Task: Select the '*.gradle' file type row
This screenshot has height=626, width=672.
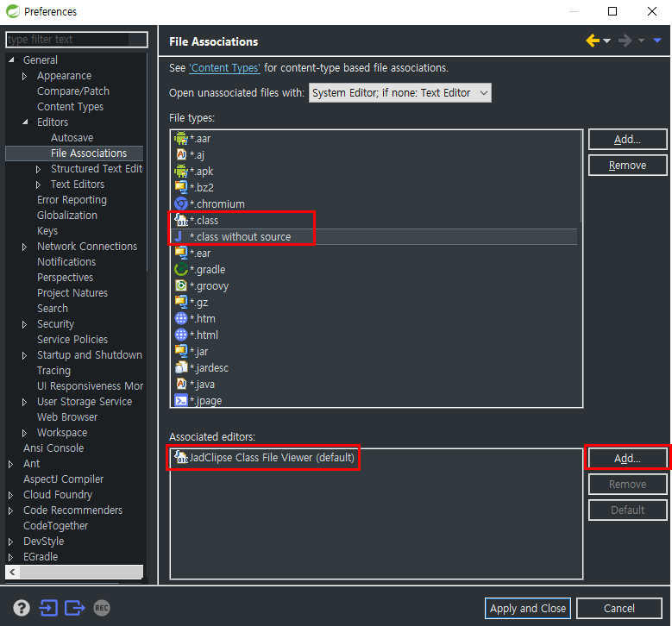Action: pyautogui.click(x=374, y=270)
